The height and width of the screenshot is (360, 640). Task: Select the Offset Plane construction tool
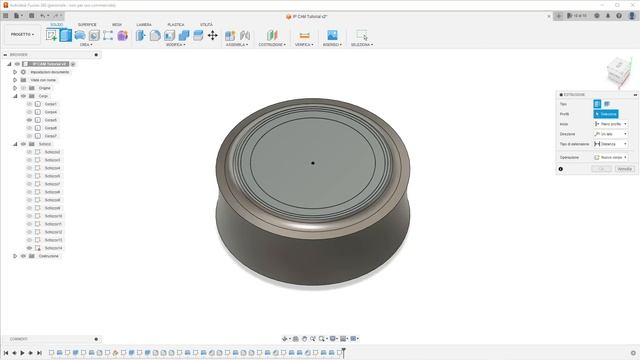click(x=272, y=36)
